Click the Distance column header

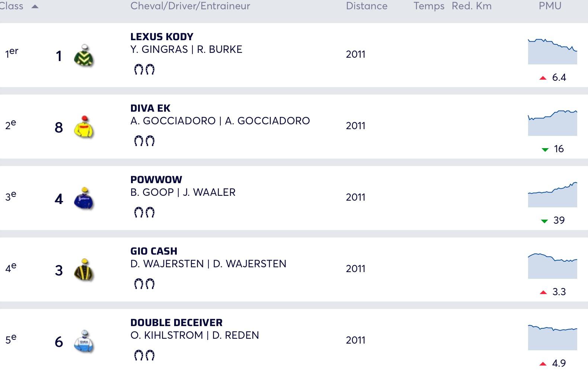(367, 6)
